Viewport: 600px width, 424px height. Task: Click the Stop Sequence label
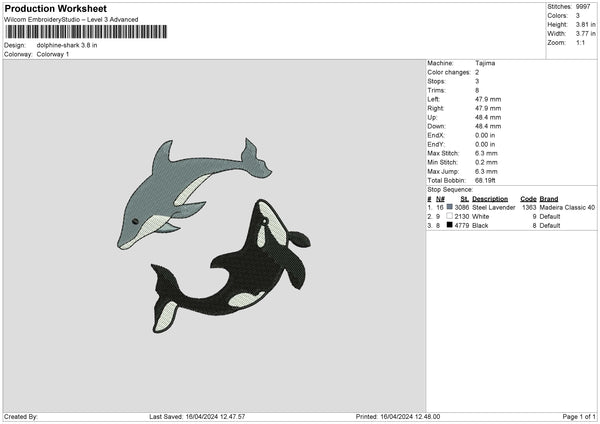pos(450,188)
